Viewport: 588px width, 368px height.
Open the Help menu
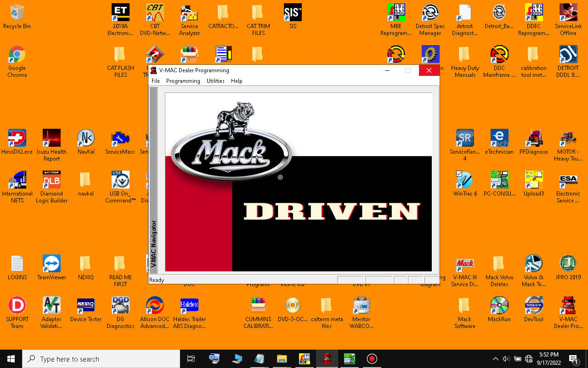(x=237, y=81)
